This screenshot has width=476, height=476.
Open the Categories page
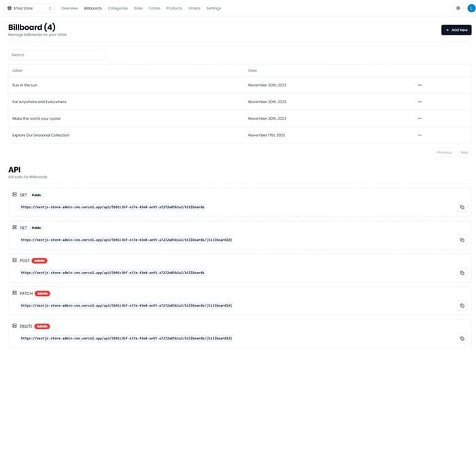click(x=118, y=8)
